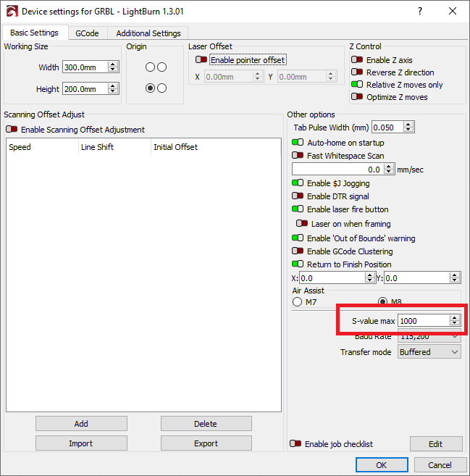The image size is (470, 476).
Task: Switch on Enable job checklist
Action: click(x=295, y=444)
